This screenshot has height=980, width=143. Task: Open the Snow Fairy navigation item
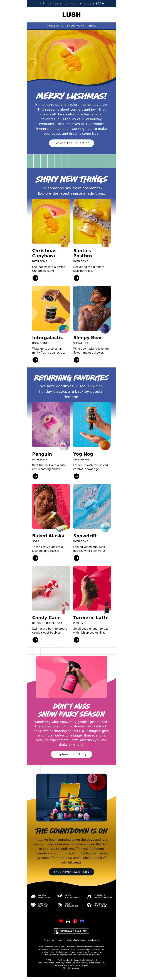[x=75, y=26]
